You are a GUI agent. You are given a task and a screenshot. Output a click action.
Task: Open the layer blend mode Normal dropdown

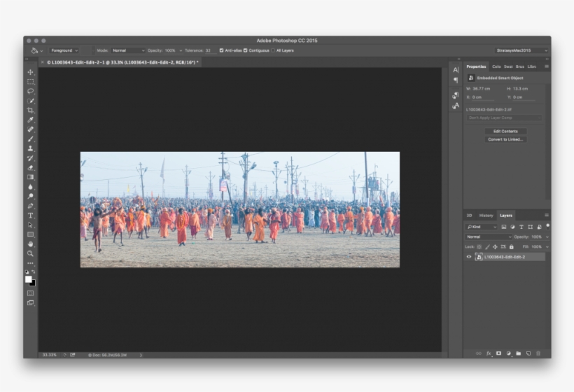point(489,237)
